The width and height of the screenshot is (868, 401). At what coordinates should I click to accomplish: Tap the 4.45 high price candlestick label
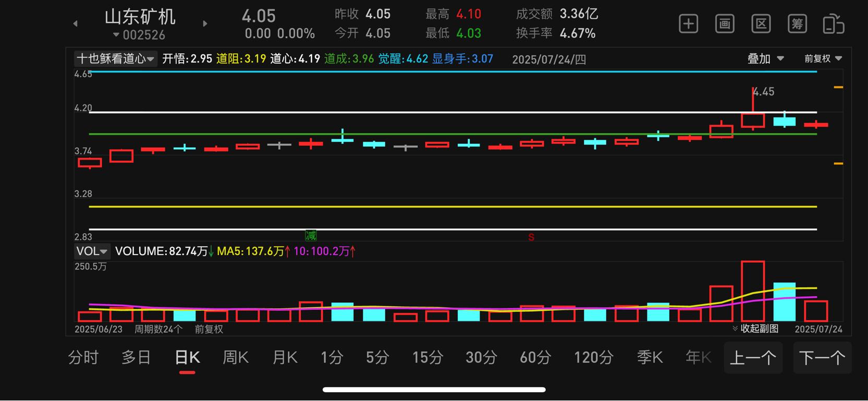coord(764,92)
